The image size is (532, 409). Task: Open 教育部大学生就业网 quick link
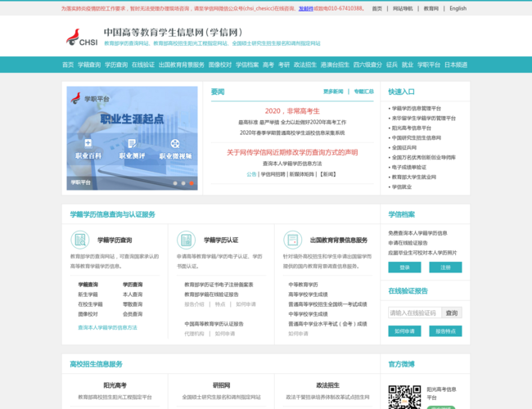(414, 178)
